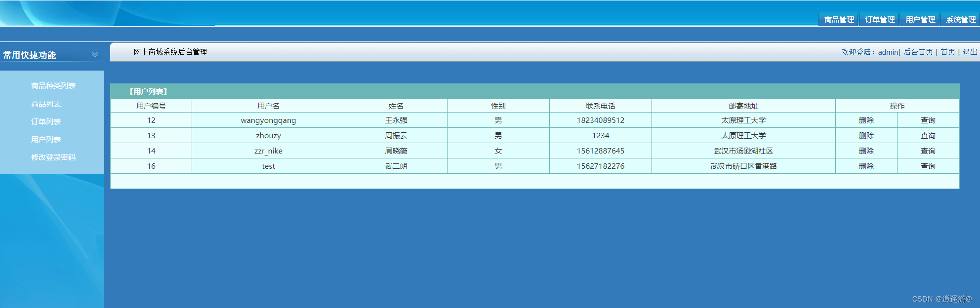Click the name cell 周振云
The width and height of the screenshot is (980, 308).
point(396,136)
